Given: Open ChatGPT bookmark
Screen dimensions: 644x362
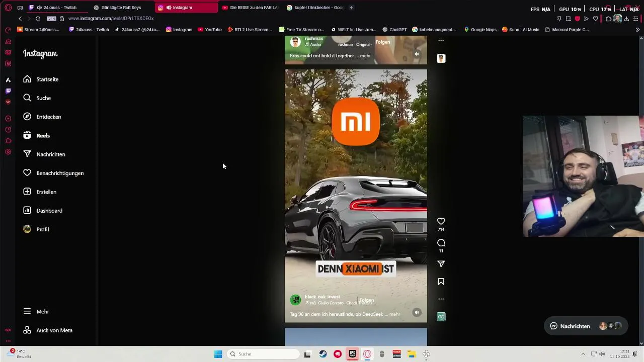Looking at the screenshot, I should [394, 30].
